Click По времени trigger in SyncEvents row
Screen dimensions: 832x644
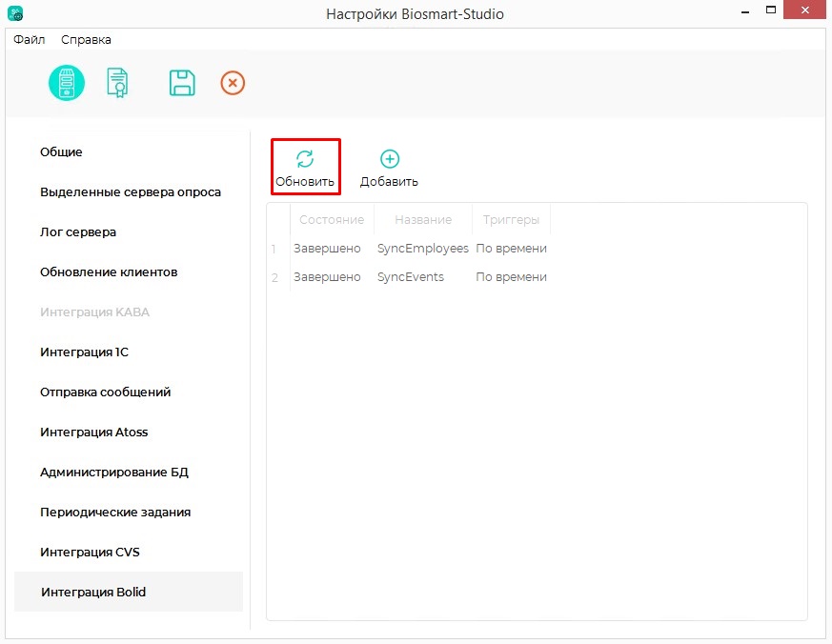pyautogui.click(x=511, y=277)
